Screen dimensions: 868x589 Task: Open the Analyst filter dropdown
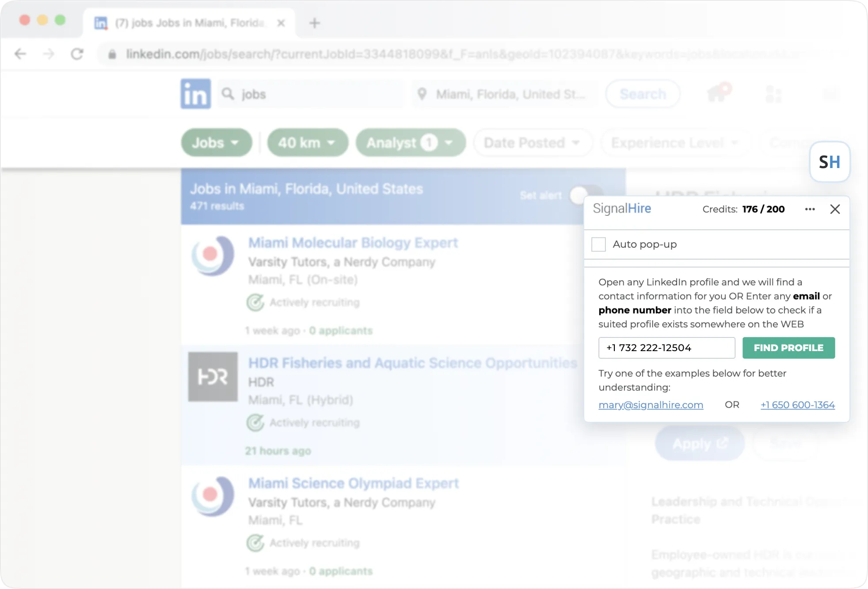[410, 142]
